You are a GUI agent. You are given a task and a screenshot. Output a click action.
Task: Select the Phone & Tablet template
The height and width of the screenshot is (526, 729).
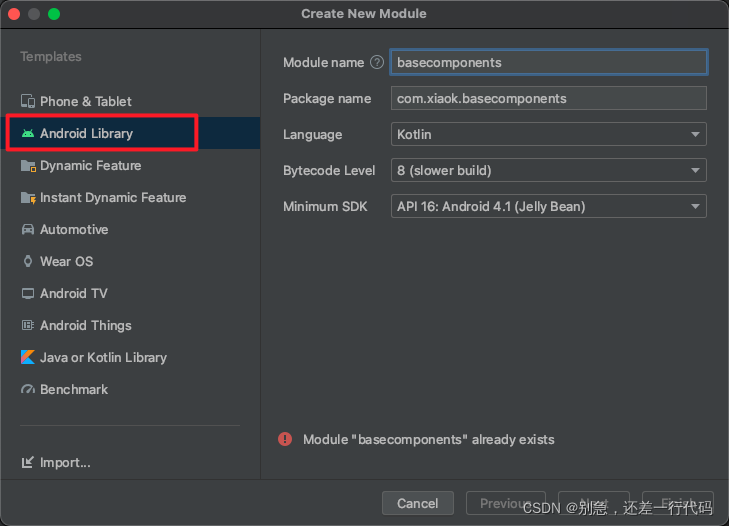(x=130, y=101)
